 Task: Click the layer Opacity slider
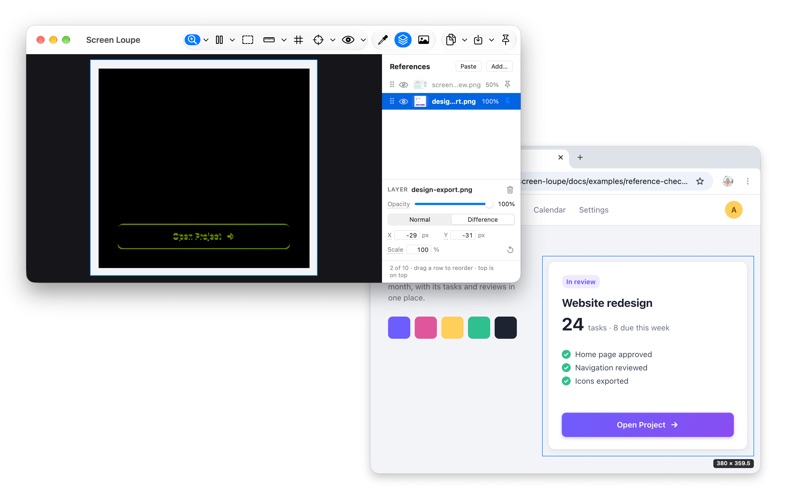[x=453, y=204]
